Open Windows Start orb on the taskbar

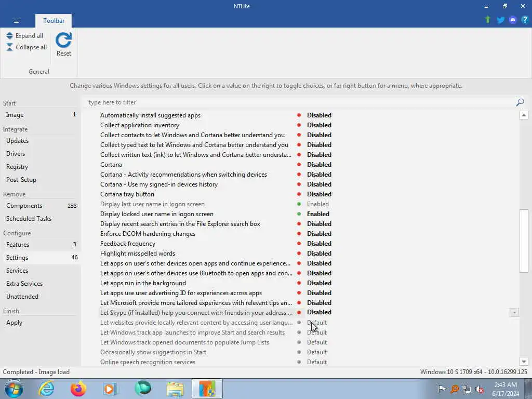tap(14, 389)
